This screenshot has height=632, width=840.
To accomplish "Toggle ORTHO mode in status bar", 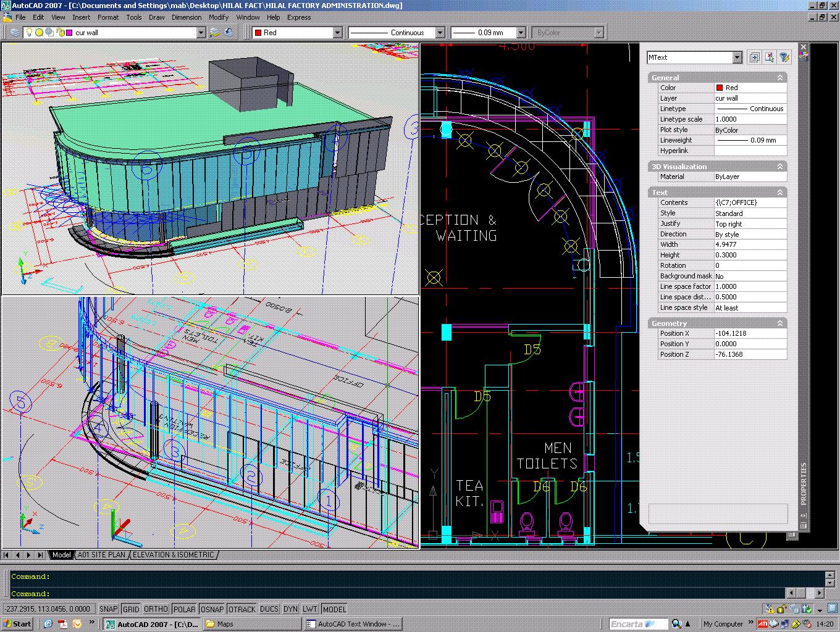I will pyautogui.click(x=156, y=609).
